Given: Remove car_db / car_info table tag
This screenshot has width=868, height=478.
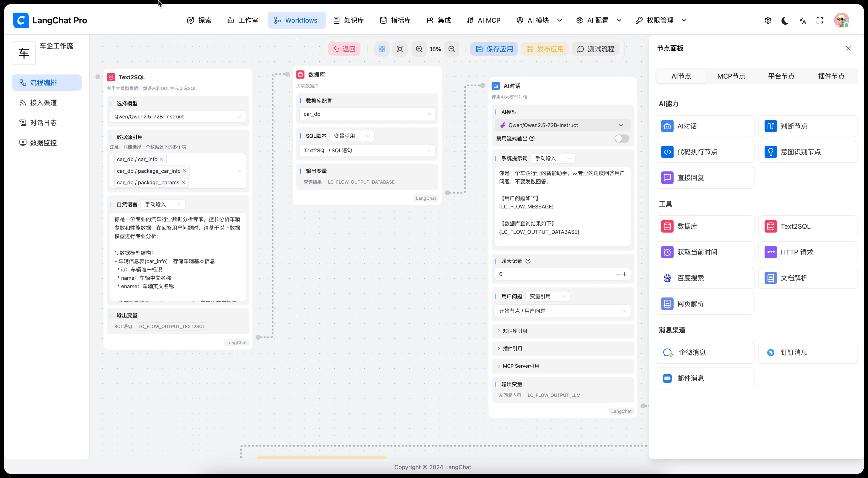Looking at the screenshot, I should click(161, 159).
